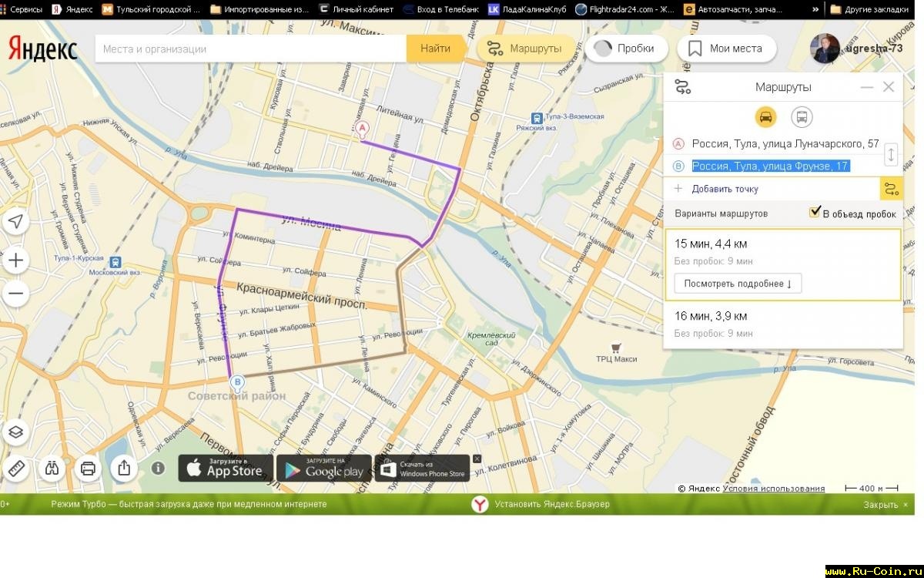Focus the 'Места и организации' search field
The height and width of the screenshot is (578, 924).
(x=250, y=49)
